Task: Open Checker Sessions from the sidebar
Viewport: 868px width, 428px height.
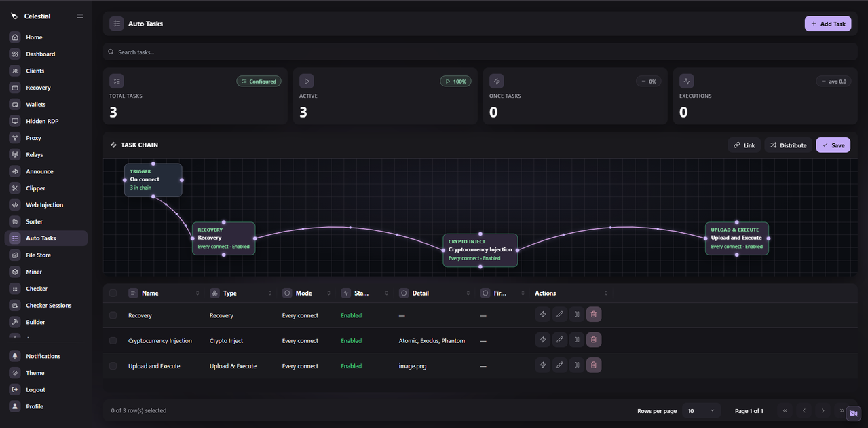Action: (x=46, y=306)
